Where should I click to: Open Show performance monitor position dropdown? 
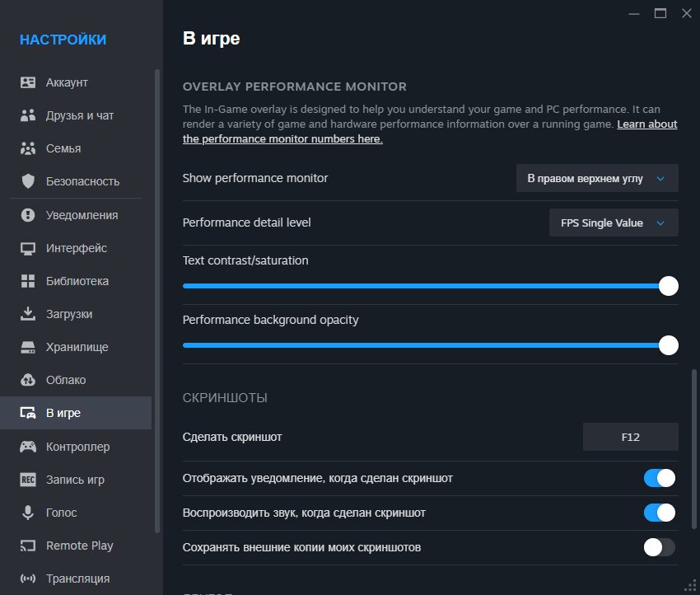[x=596, y=178]
